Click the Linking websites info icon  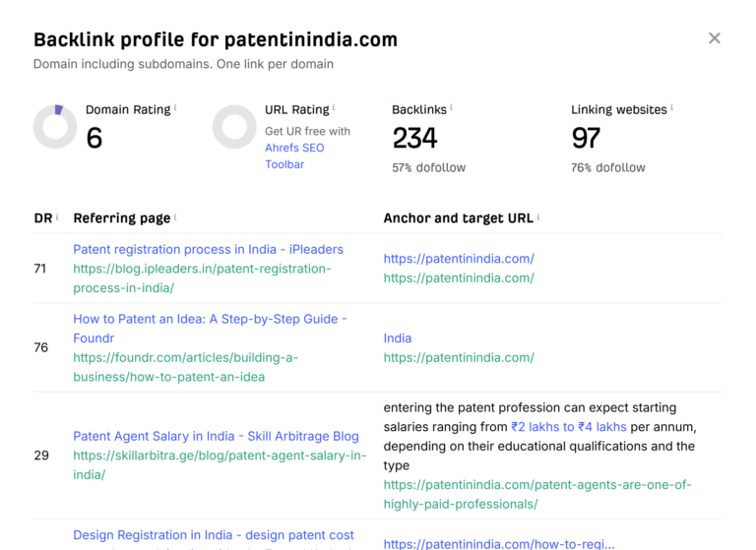coord(672,108)
